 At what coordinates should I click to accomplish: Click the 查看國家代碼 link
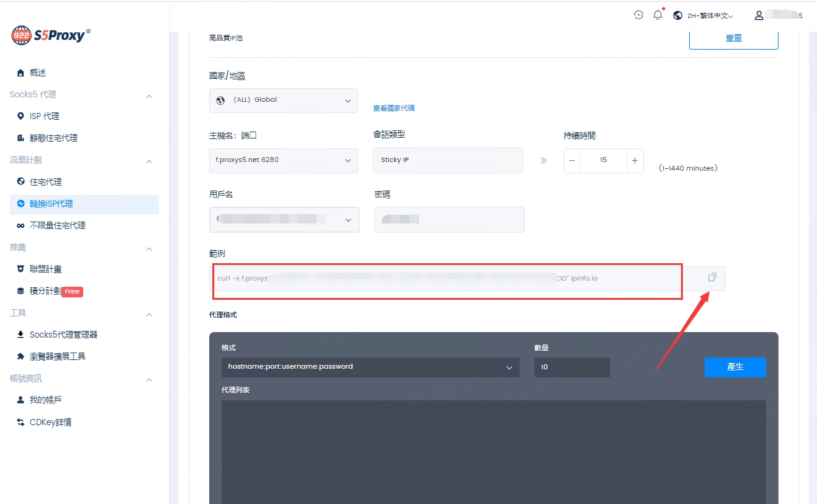coord(394,108)
